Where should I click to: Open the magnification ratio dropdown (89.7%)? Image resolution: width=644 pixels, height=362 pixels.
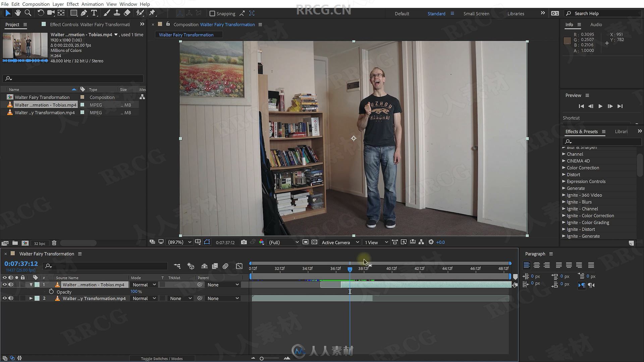click(x=180, y=242)
